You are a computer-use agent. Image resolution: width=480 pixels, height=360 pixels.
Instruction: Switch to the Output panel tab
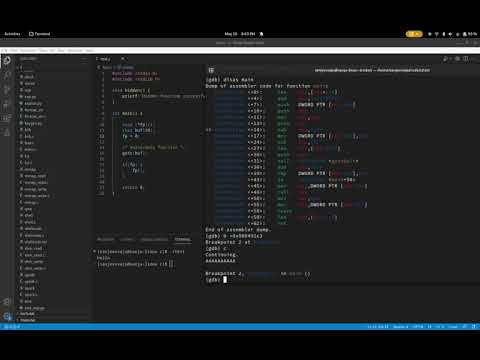[x=127, y=239]
